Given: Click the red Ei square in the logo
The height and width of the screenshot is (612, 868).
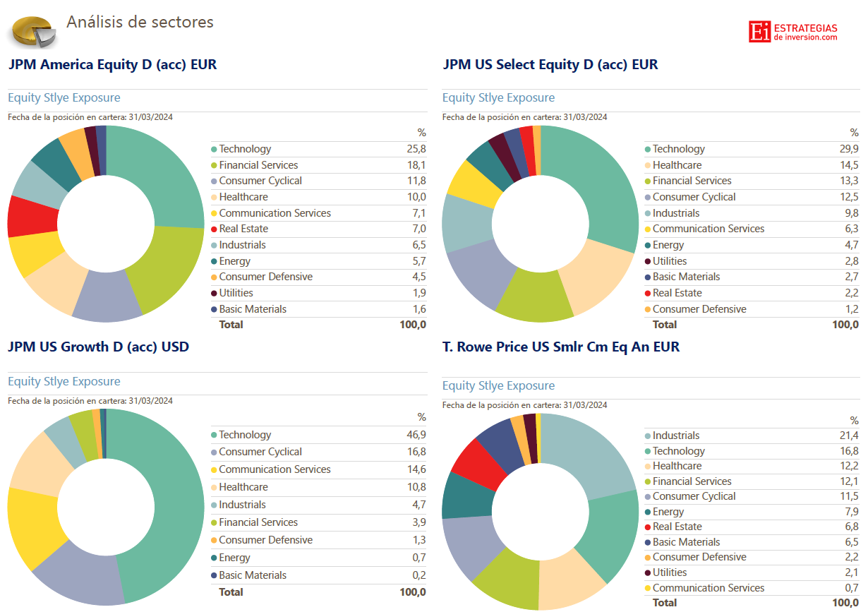Looking at the screenshot, I should click(760, 32).
